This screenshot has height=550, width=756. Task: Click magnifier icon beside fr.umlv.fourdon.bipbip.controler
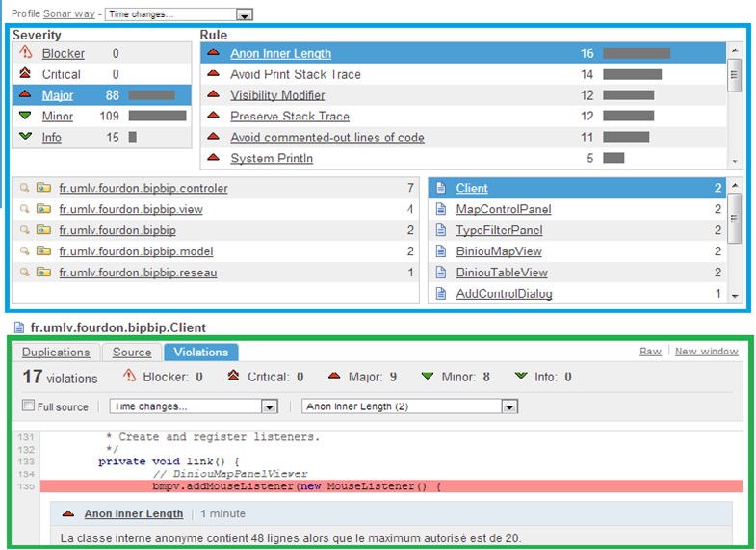25,189
